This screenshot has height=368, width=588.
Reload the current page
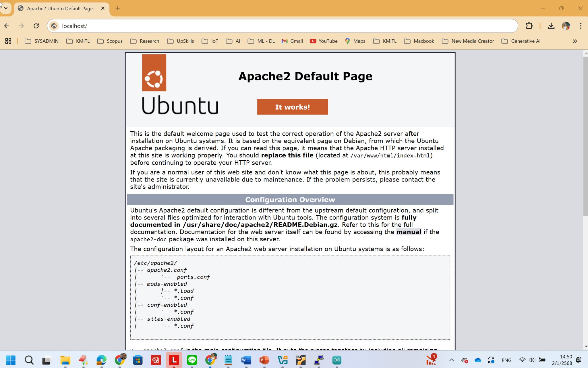(x=36, y=26)
